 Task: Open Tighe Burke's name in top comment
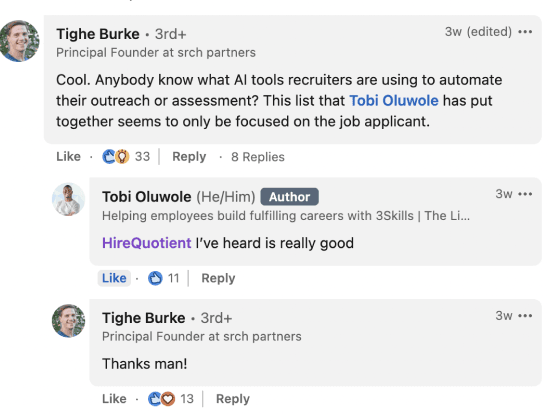click(98, 34)
